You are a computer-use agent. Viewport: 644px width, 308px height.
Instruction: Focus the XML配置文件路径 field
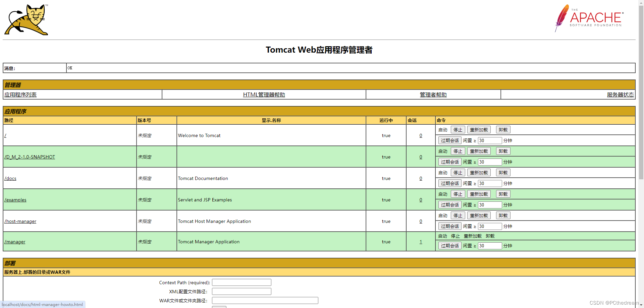pos(241,292)
